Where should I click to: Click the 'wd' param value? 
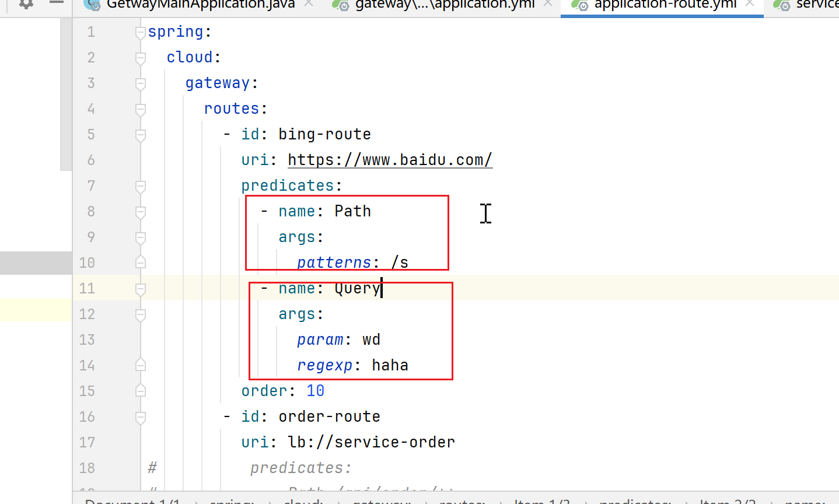point(372,339)
